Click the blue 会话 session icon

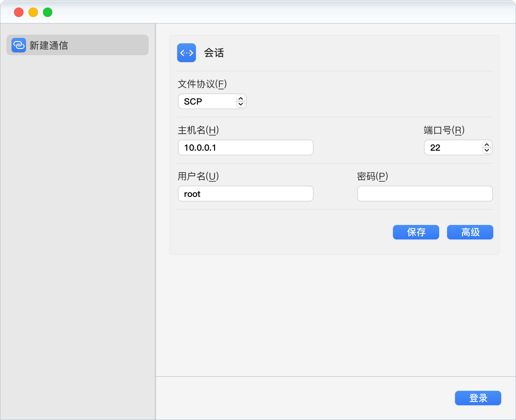click(x=187, y=53)
